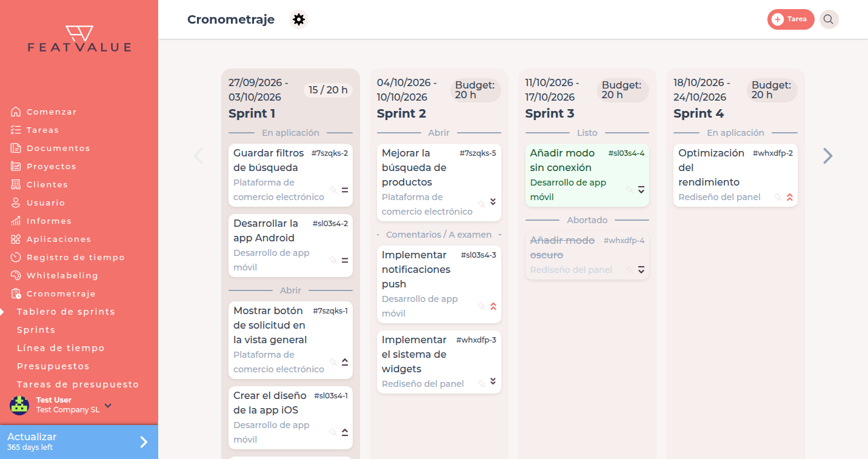This screenshot has height=459, width=868.
Task: Click the 365 days left text
Action: click(30, 447)
